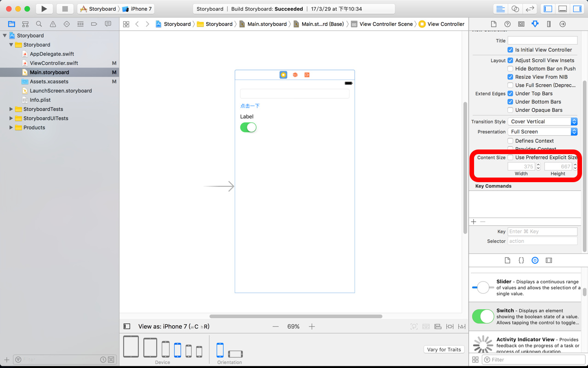This screenshot has height=368, width=588.
Task: Open View Controller Scene in the jump bar
Action: coord(382,24)
